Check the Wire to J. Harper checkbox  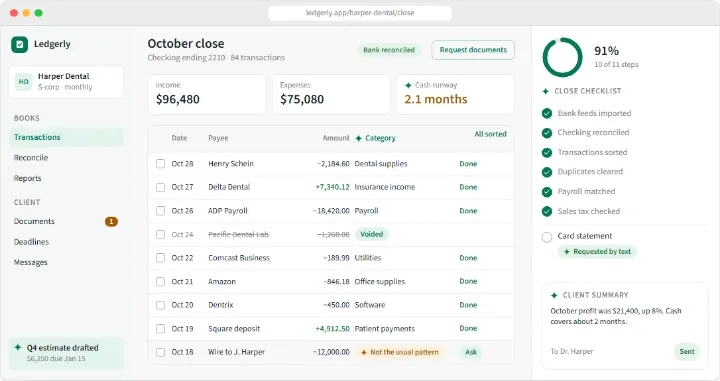pos(160,352)
